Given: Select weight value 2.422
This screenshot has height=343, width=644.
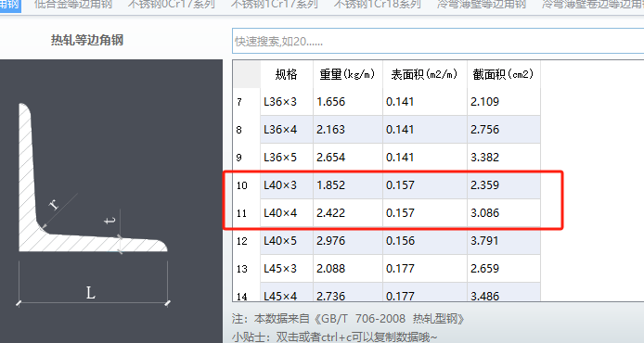Looking at the screenshot, I should [348, 213].
